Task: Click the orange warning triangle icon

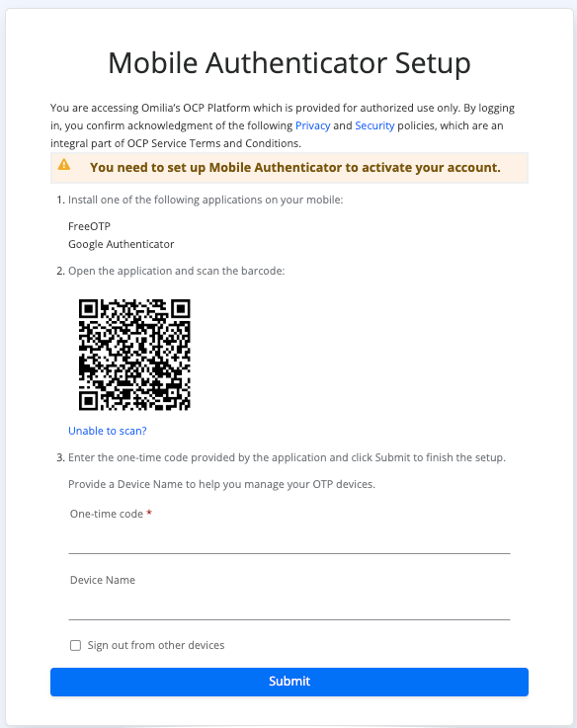Action: pos(64,164)
